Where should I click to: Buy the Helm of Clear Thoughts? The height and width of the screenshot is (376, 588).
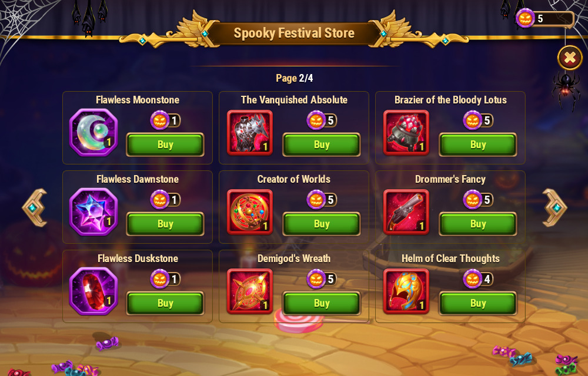478,303
